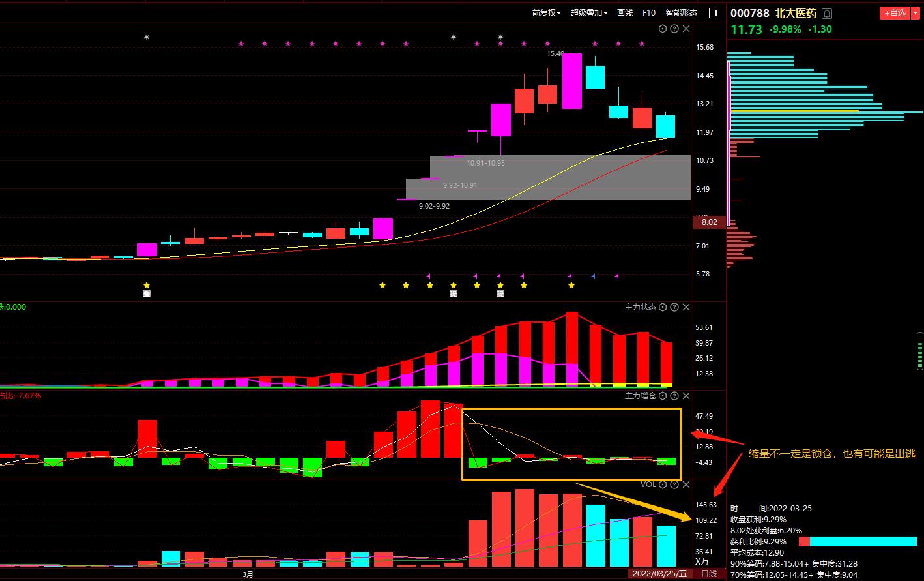Click the 收盘获利:9.29% line
Image resolution: width=924 pixels, height=581 pixels.
[x=758, y=520]
